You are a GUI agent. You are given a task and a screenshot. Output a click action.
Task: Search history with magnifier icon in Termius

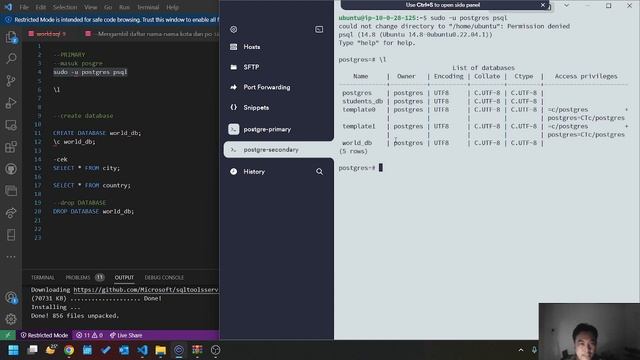tap(319, 172)
